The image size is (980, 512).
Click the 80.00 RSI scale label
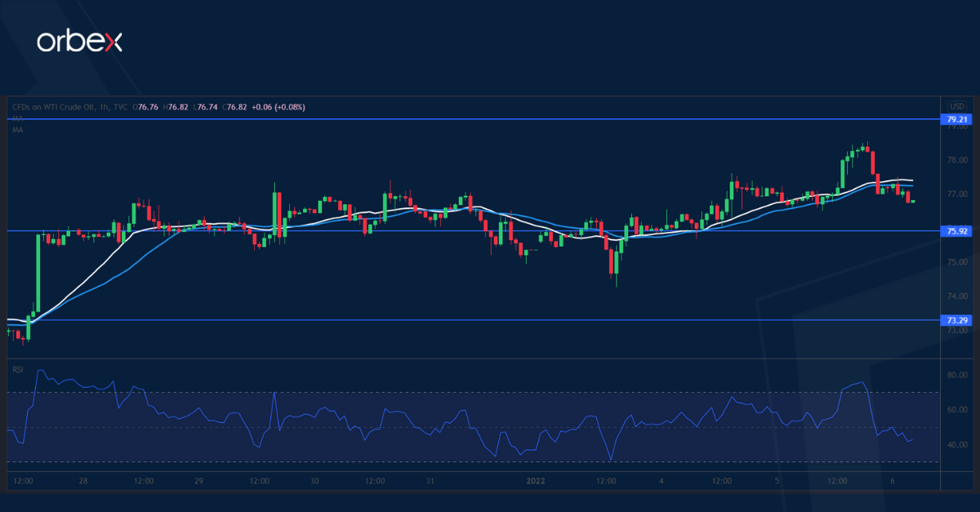coord(956,376)
